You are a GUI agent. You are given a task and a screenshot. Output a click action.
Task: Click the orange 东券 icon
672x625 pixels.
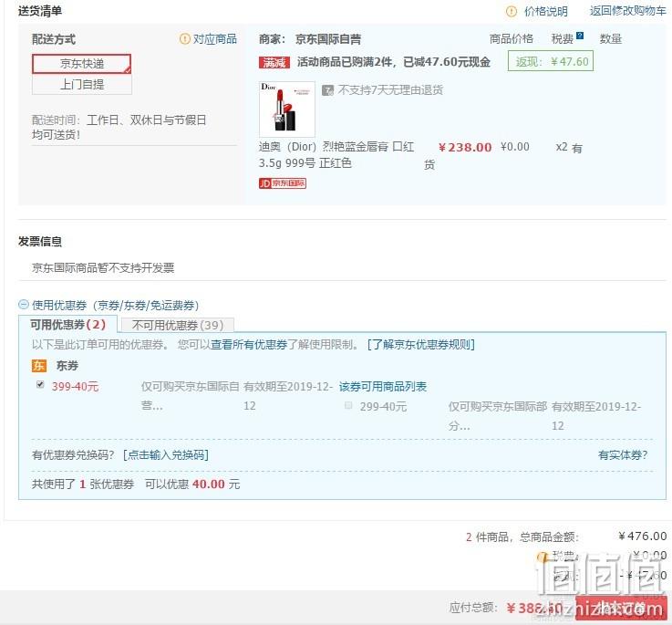[39, 366]
